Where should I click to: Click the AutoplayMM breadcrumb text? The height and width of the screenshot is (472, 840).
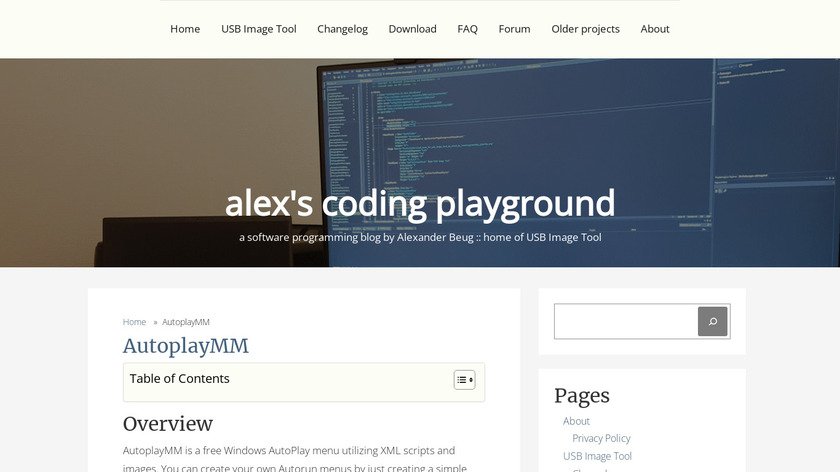click(185, 322)
